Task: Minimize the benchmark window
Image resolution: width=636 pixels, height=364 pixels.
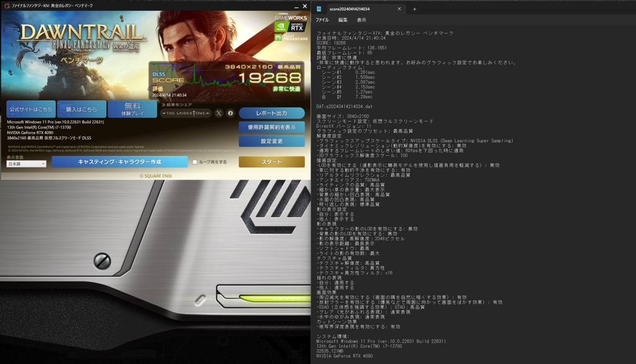Action: [296, 6]
